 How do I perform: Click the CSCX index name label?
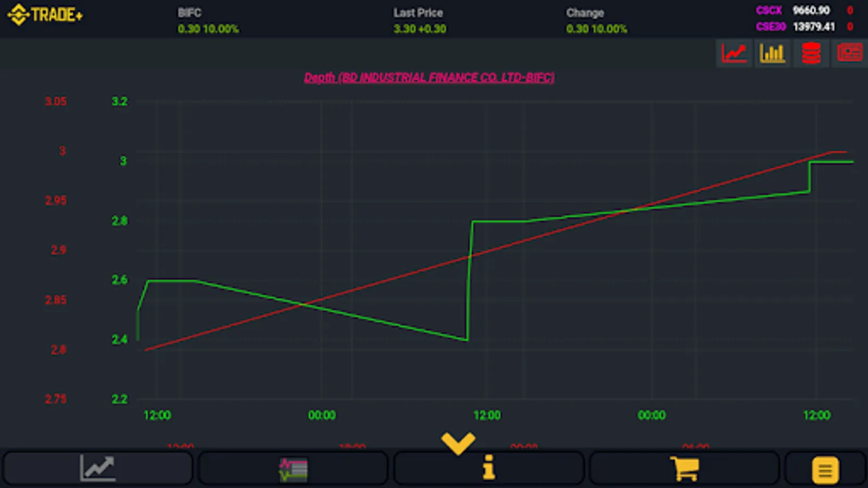(769, 10)
